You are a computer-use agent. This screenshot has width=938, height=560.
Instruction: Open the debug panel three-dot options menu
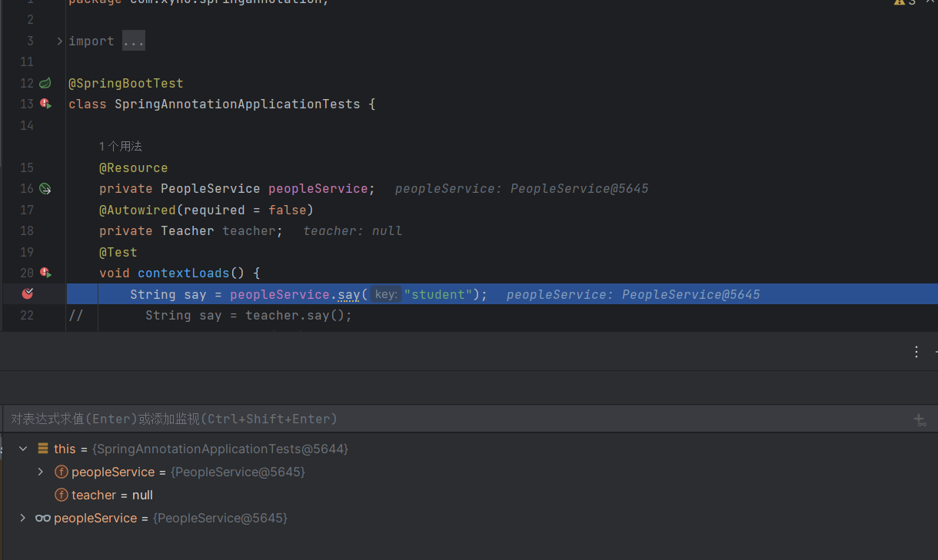(916, 352)
